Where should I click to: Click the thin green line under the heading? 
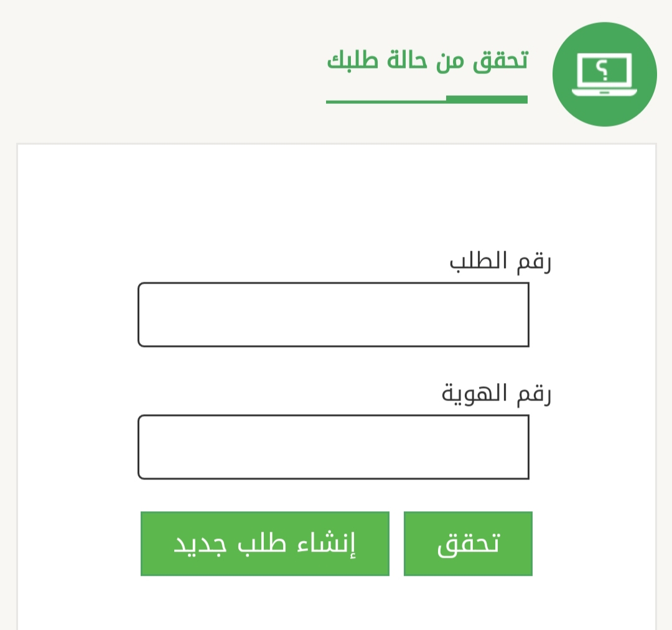tap(386, 101)
